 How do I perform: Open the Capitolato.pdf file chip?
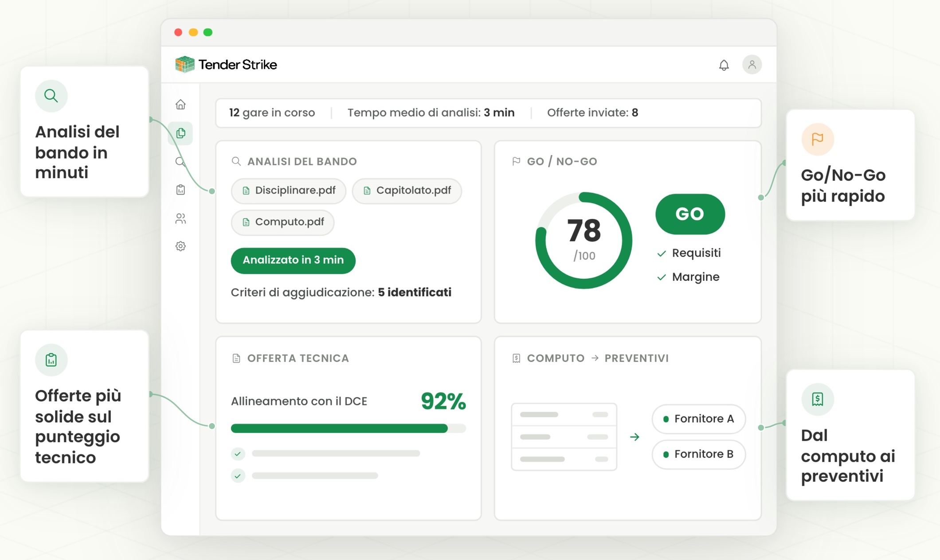coord(407,191)
